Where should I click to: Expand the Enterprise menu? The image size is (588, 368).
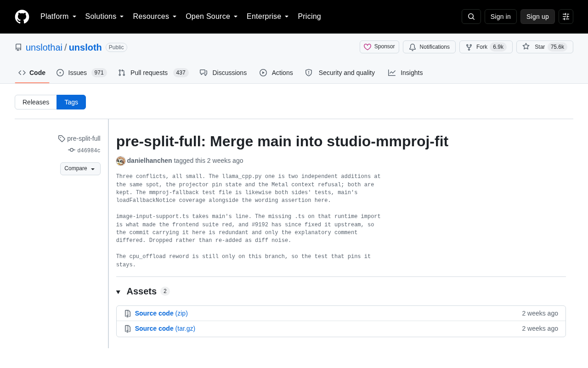coord(268,17)
